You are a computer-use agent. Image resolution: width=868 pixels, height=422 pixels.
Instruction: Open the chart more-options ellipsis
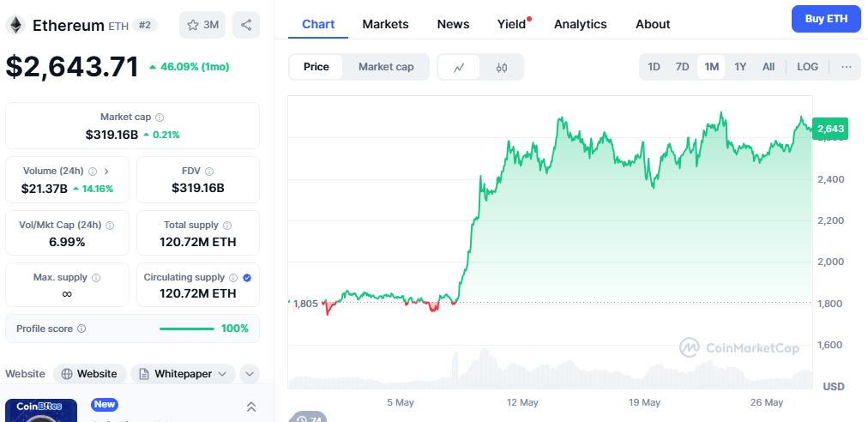coord(847,67)
